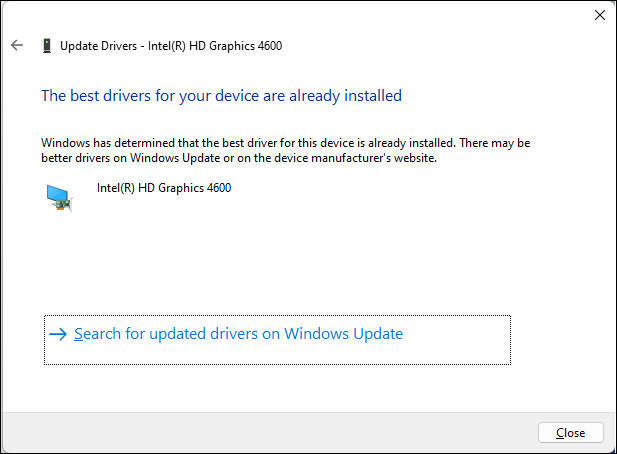Click the Intel(R) HD Graphics 4600 device label
The image size is (617, 454).
click(x=163, y=187)
